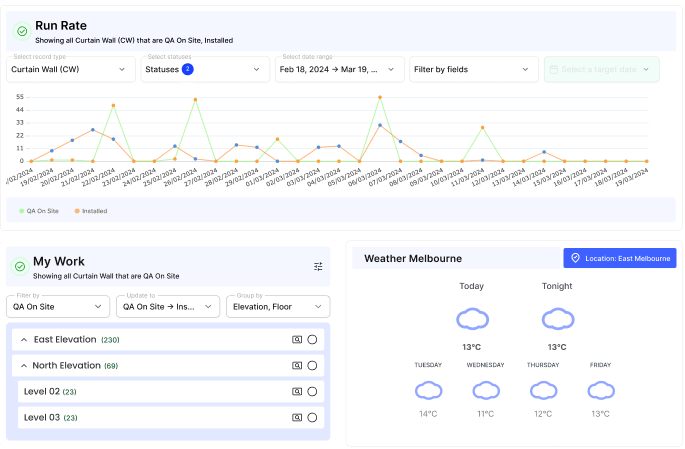The height and width of the screenshot is (449, 685).
Task: Collapse the North Elevation group chevron
Action: tap(24, 366)
